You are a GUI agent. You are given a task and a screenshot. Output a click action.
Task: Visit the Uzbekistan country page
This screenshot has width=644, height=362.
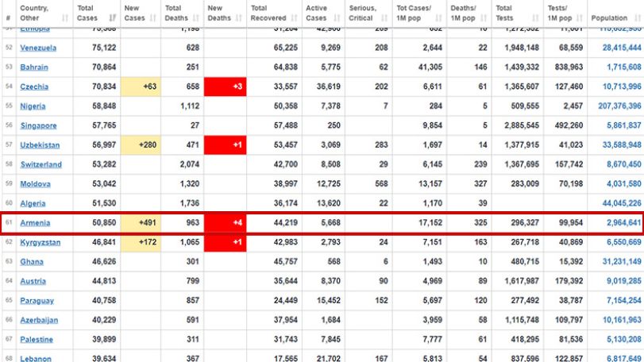click(40, 145)
